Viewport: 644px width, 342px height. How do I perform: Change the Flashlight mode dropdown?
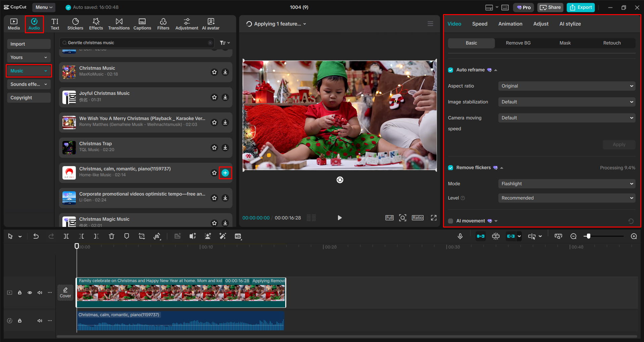coord(566,184)
